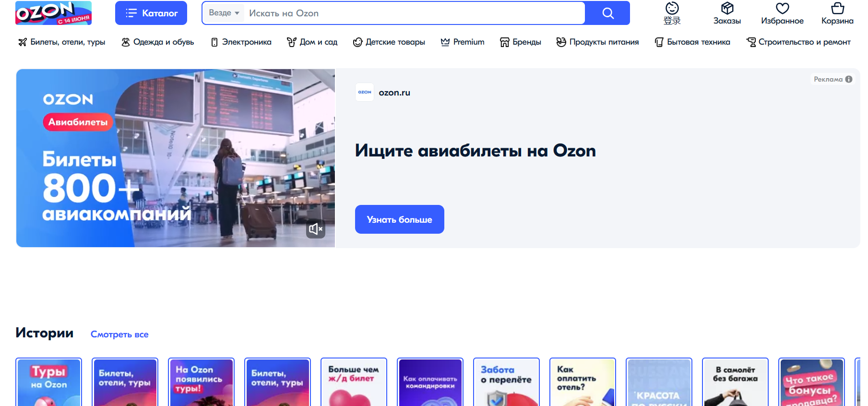Open the Туры на Ozon story
Image resolution: width=868 pixels, height=406 pixels.
[x=48, y=382]
